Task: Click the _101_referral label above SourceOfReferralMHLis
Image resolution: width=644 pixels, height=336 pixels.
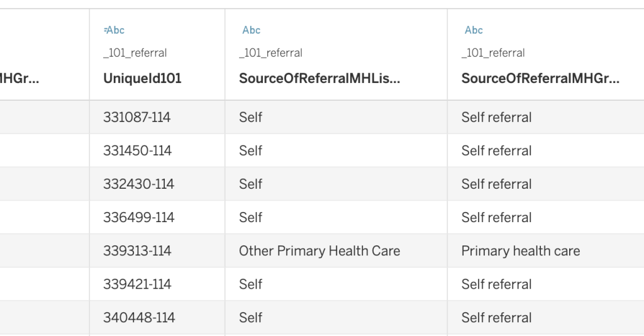Action: click(271, 53)
